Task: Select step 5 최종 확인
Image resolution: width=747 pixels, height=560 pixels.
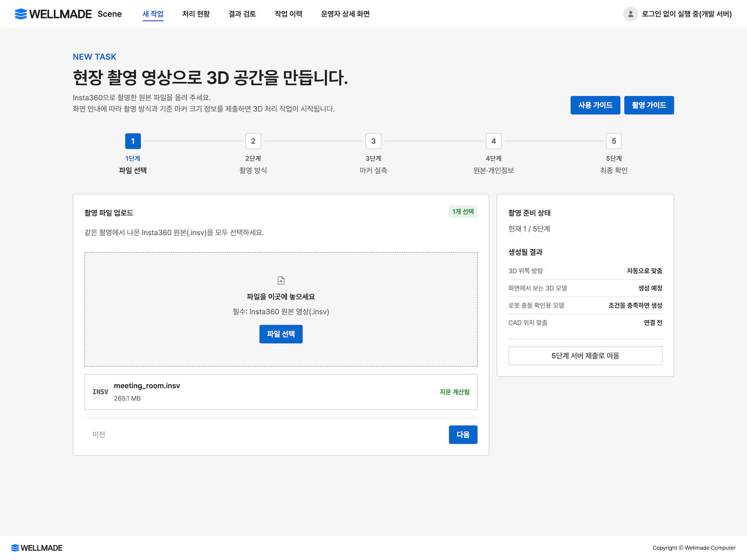Action: (614, 154)
